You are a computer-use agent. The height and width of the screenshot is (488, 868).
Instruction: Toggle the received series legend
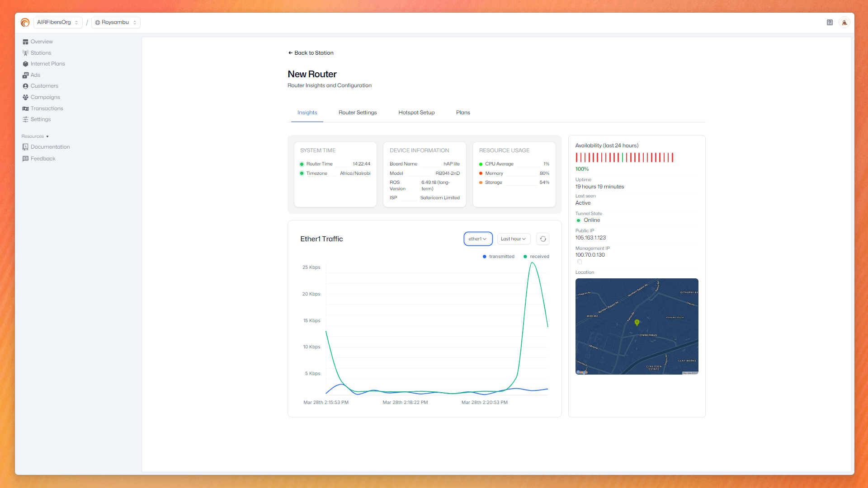coord(536,257)
